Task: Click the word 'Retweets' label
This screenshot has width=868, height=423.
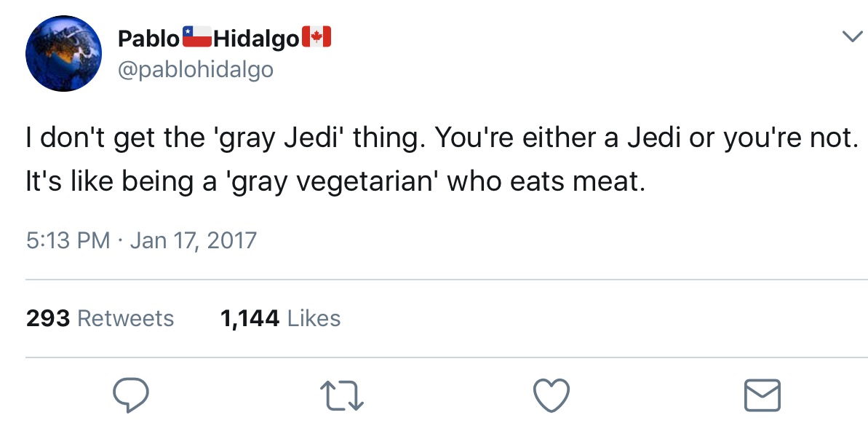Action: click(125, 318)
